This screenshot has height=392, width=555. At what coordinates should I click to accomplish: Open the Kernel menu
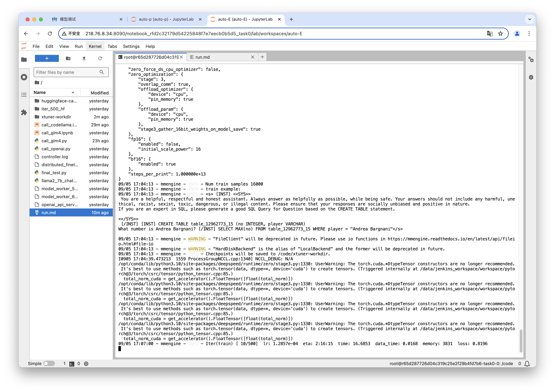pyautogui.click(x=95, y=46)
